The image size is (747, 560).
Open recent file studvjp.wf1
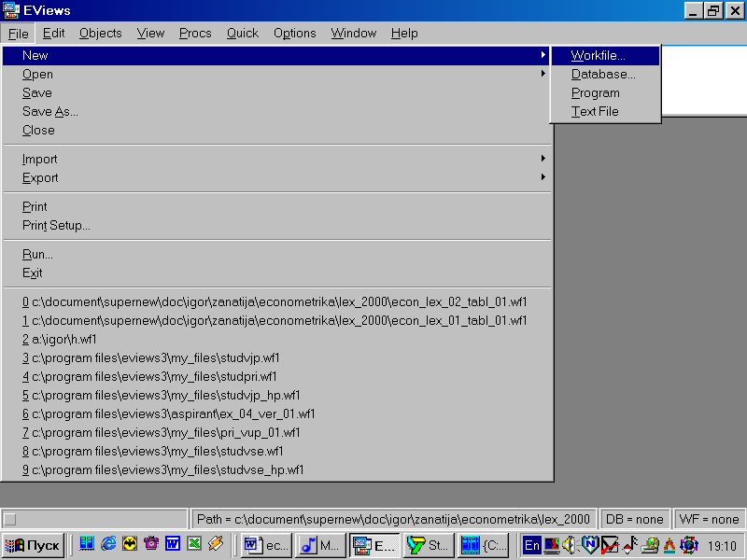[x=276, y=357]
